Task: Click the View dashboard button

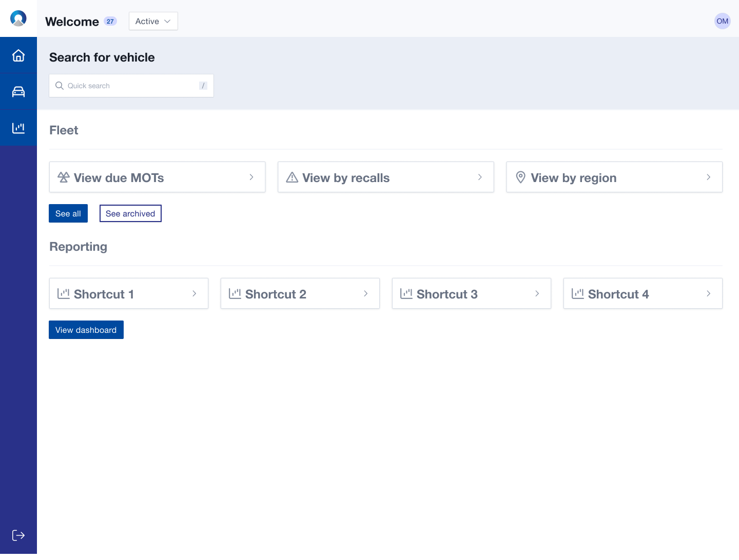Action: point(86,330)
